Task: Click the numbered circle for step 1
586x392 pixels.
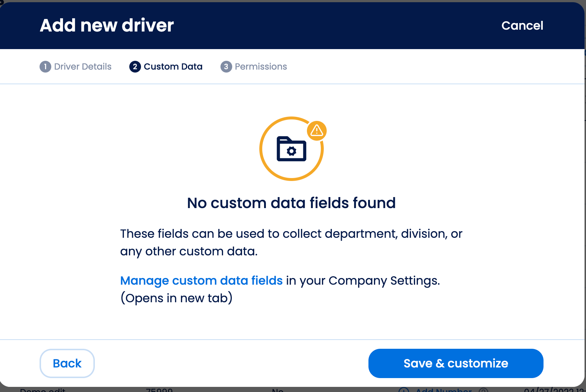Action: pos(45,66)
